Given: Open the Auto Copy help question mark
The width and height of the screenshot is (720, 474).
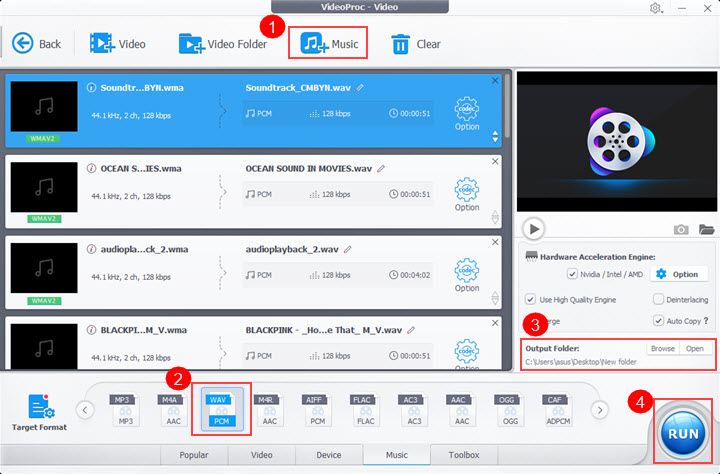Looking at the screenshot, I should [x=706, y=321].
